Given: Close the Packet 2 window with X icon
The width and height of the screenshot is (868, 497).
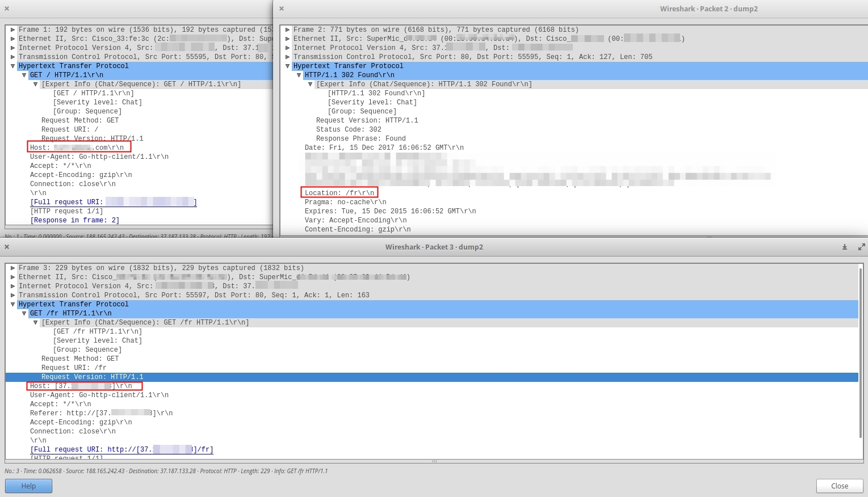Looking at the screenshot, I should point(282,9).
